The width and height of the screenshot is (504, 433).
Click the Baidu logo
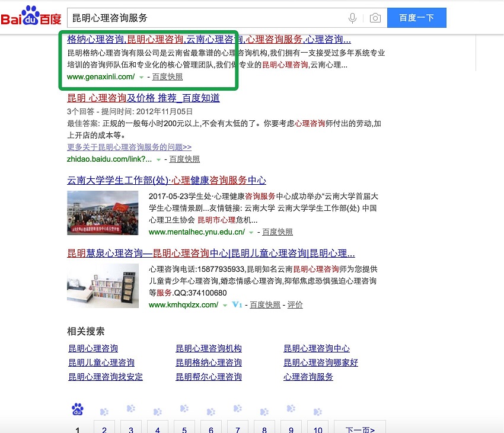tap(31, 17)
